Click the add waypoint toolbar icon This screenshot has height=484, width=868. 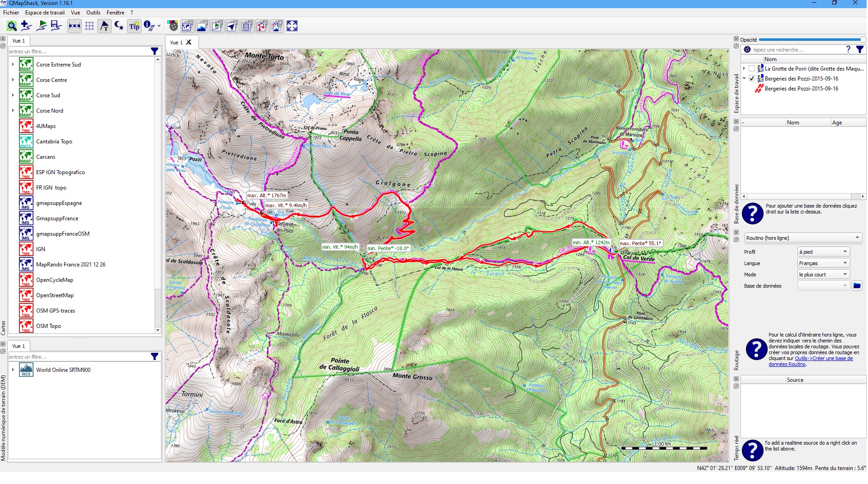[26, 26]
